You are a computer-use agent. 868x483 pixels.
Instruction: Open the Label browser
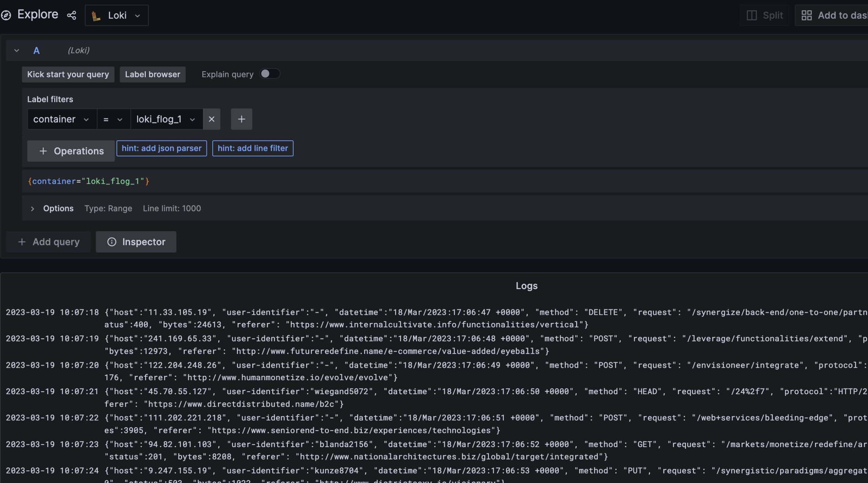pyautogui.click(x=152, y=74)
